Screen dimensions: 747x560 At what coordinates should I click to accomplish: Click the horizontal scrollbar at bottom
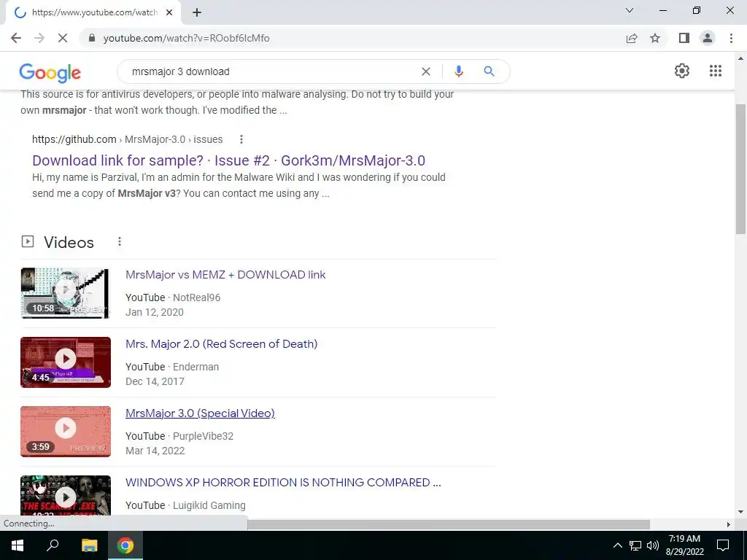tap(449, 524)
